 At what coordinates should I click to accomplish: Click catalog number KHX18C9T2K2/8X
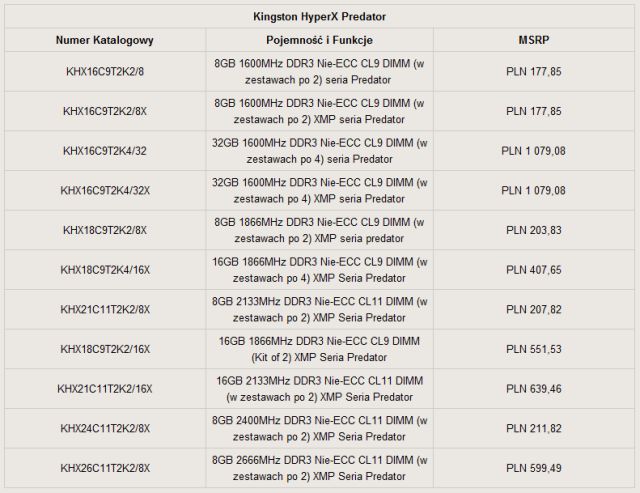(x=105, y=230)
